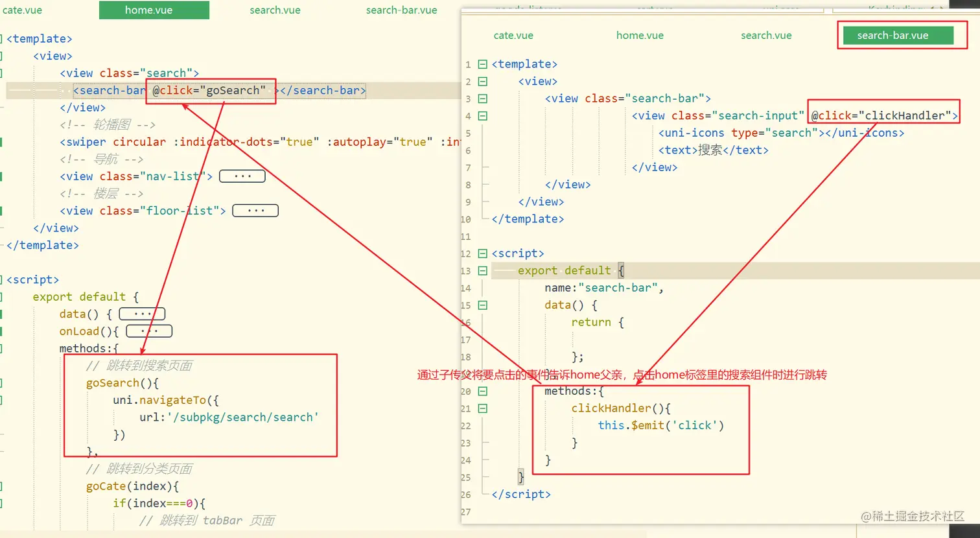Collapse the data() fold marker at line 15
980x538 pixels.
coord(482,305)
